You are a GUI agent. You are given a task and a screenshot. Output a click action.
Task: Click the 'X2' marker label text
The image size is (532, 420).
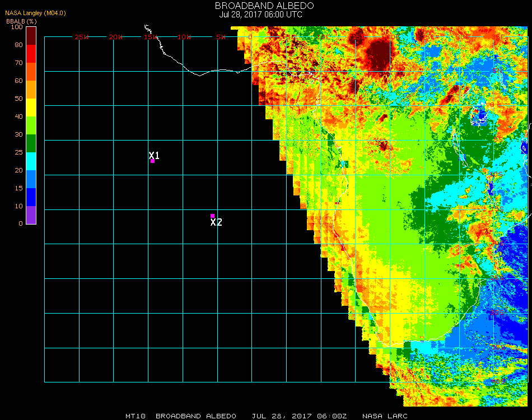click(x=216, y=222)
